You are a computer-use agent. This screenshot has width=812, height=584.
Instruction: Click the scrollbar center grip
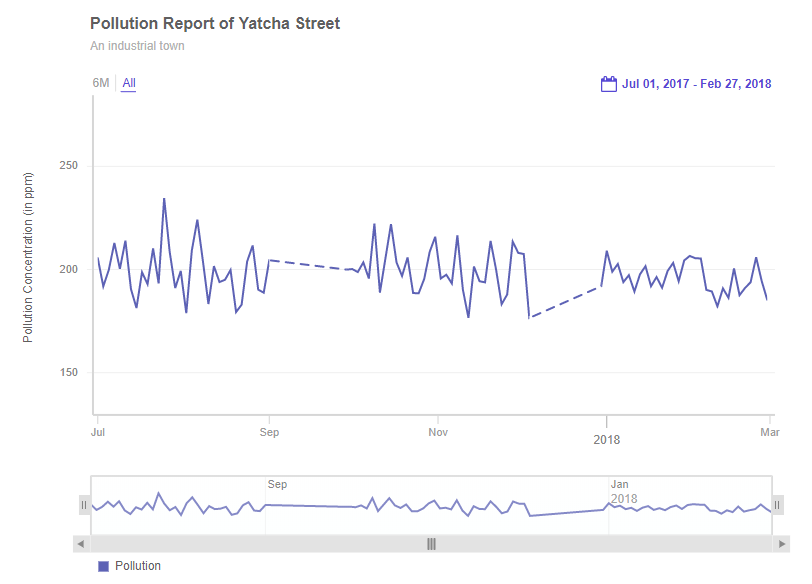tap(432, 544)
